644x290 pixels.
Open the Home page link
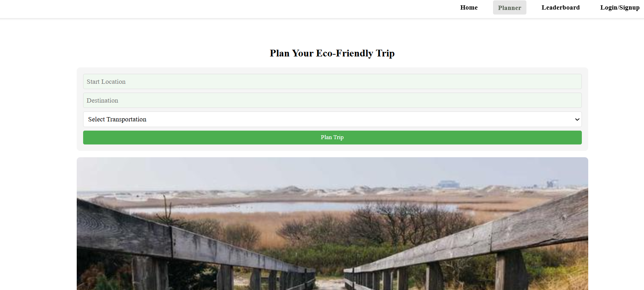coord(469,7)
